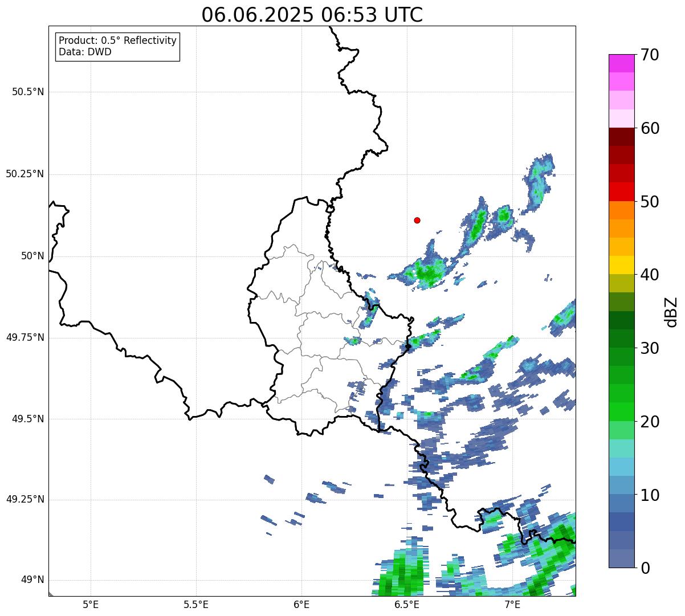This screenshot has height=616, width=685.
Task: Click the 49.75°N latitude label
Action: (25, 337)
